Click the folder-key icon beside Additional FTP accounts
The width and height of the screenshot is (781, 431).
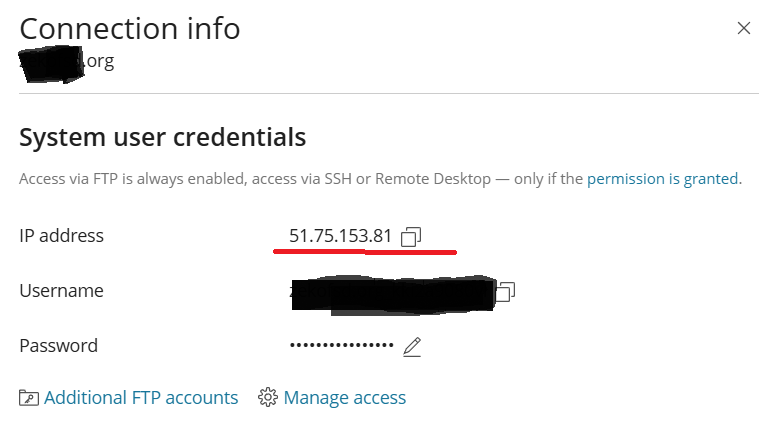click(29, 398)
